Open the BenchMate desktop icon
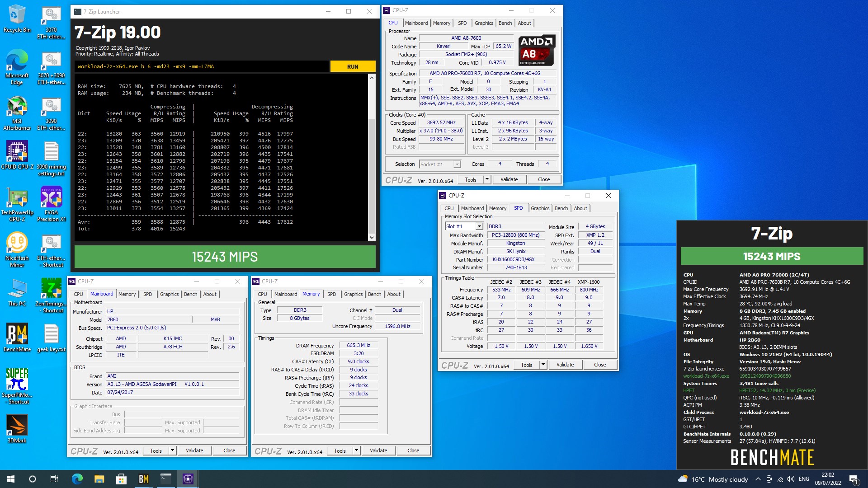Screen dimensions: 868x488 click(x=17, y=338)
